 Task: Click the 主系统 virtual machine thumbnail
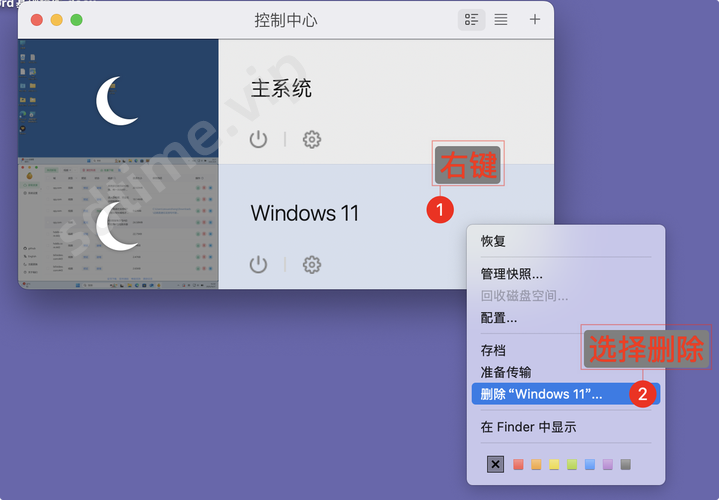click(118, 101)
